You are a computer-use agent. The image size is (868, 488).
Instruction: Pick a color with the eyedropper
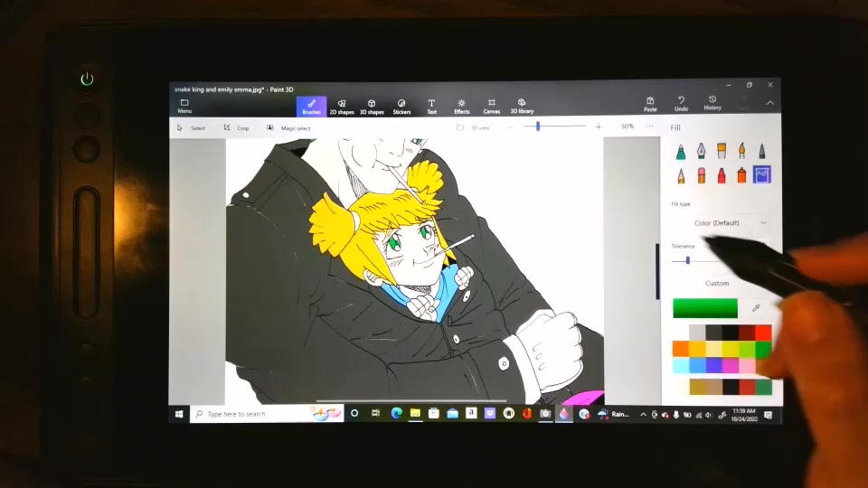756,307
